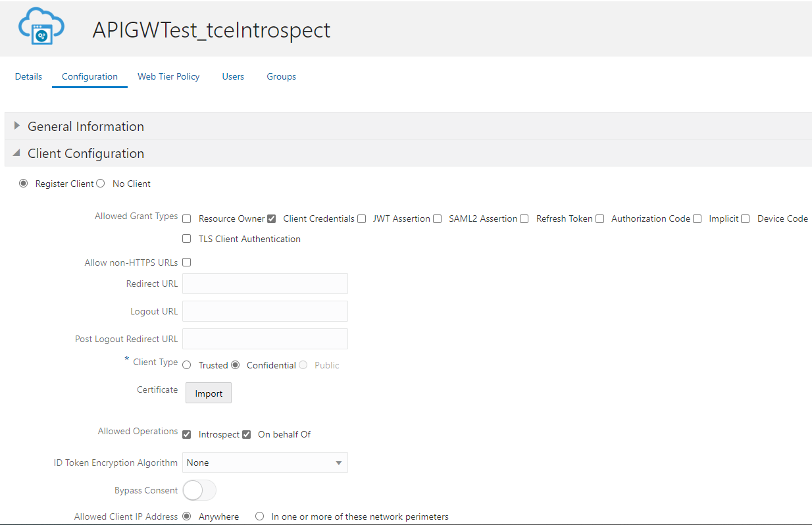812x525 pixels.
Task: Open the Web Tier Policy tab
Action: (x=168, y=76)
